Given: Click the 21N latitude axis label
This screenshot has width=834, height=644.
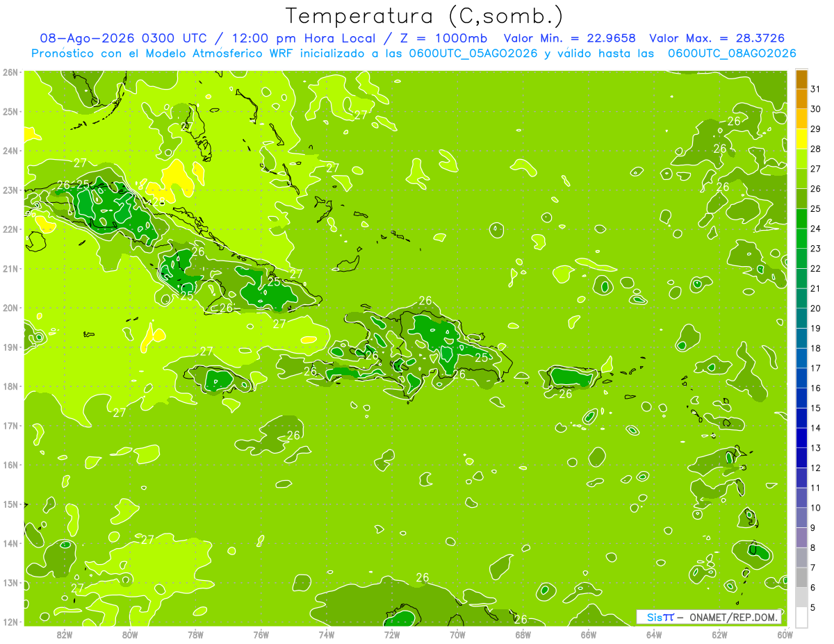Looking at the screenshot, I should click(10, 268).
